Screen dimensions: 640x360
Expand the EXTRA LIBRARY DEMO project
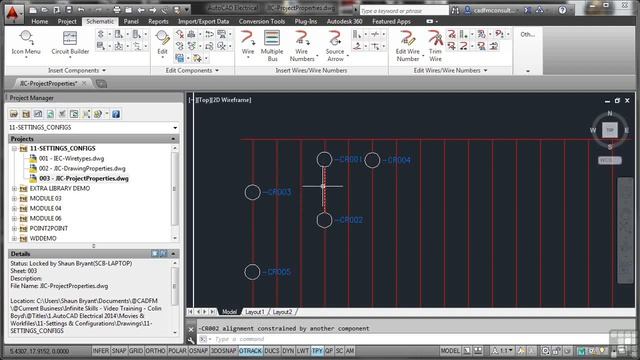coord(14,189)
